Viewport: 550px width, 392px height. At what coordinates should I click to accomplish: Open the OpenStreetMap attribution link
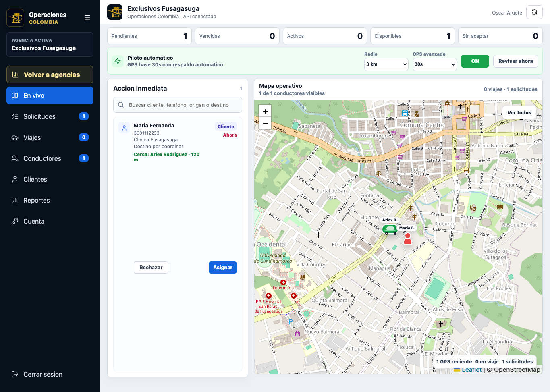tap(517, 370)
